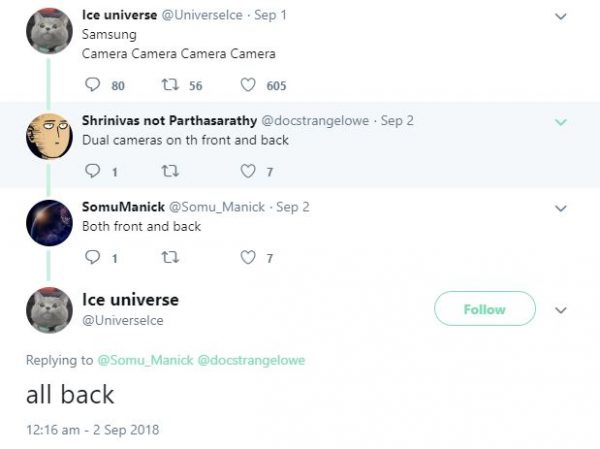The height and width of the screenshot is (449, 600).
Task: View SomuManick's planet avatar
Action: [x=49, y=222]
